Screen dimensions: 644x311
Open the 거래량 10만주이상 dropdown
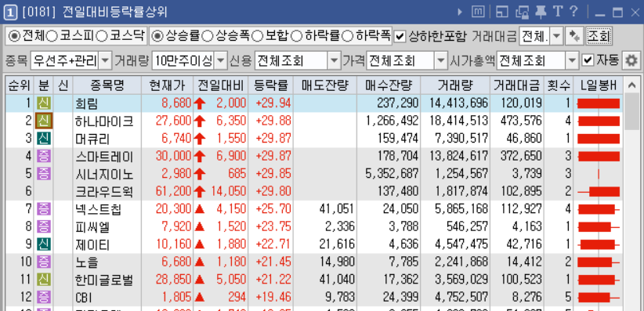coord(221,61)
